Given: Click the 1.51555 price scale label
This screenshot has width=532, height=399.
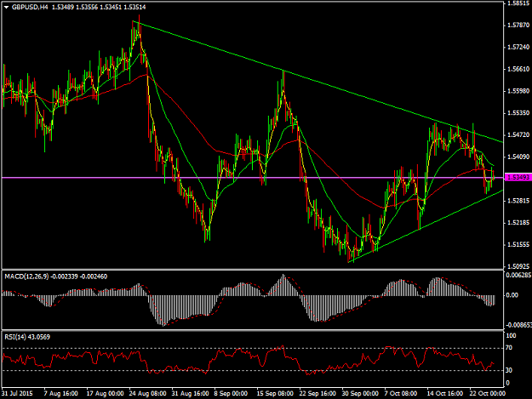Looking at the screenshot, I should [518, 245].
